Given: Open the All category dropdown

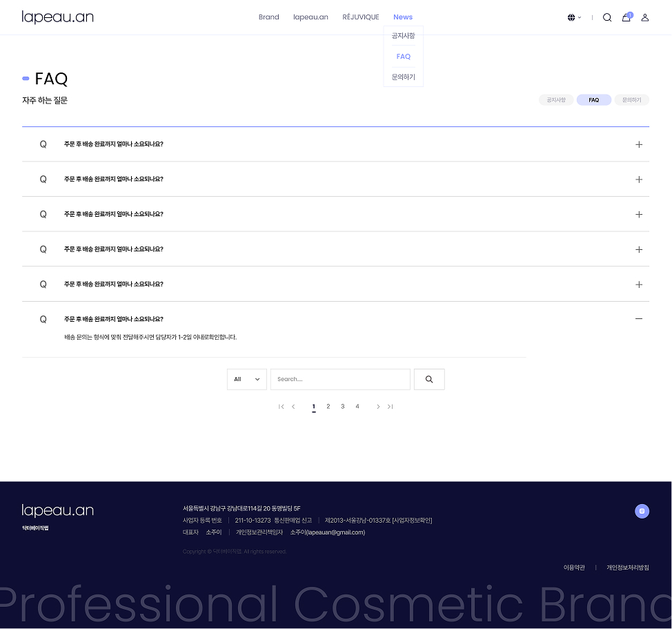Looking at the screenshot, I should [x=247, y=379].
